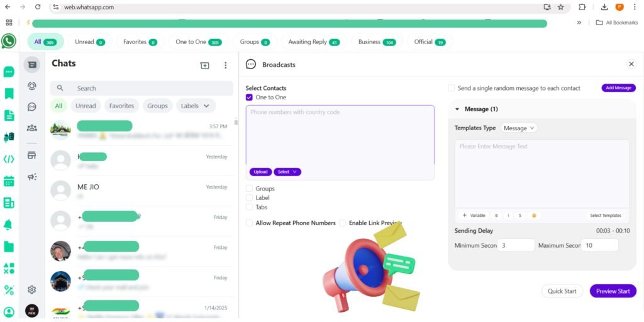Open the three-dot menu in Chats header
This screenshot has width=644, height=322.
[226, 65]
